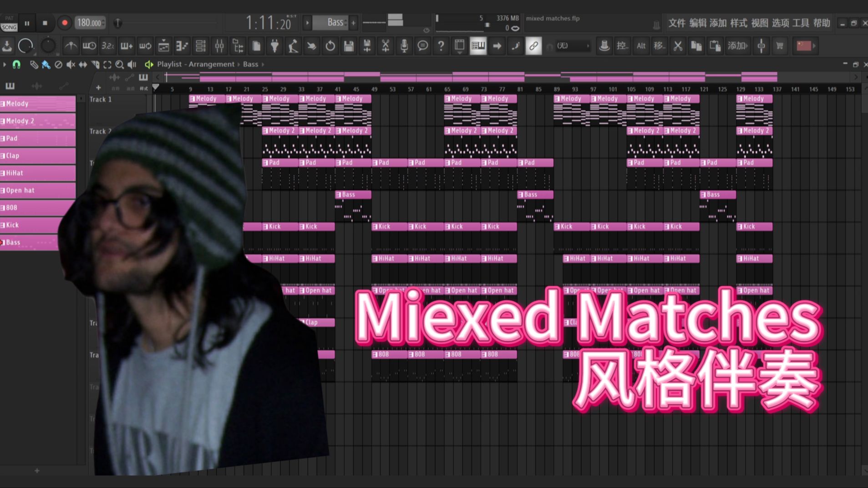Select the Zoom magnifier tool in playlist
868x488 pixels.
tap(120, 65)
